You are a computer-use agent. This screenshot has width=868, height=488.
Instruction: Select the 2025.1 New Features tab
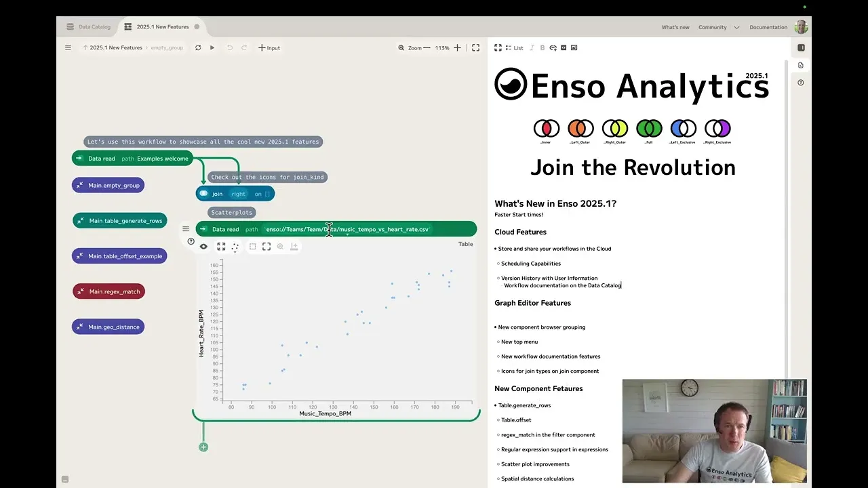[x=157, y=26]
